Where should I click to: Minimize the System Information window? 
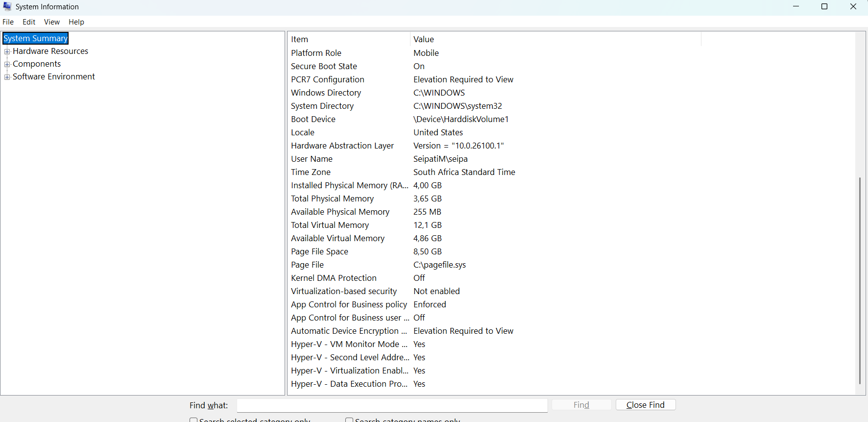coord(796,6)
